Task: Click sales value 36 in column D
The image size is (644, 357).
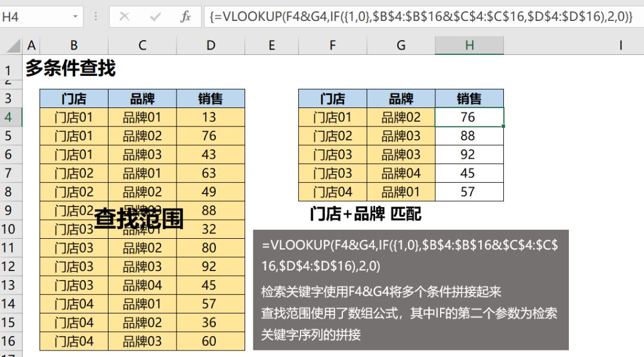Action: (210, 322)
